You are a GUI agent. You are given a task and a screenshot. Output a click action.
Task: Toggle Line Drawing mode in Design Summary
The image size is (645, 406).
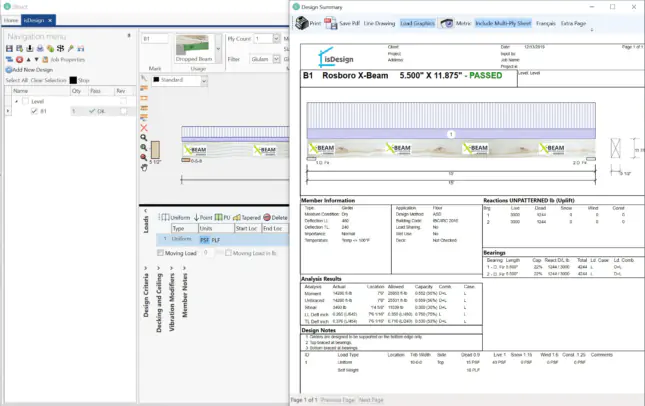(x=379, y=23)
